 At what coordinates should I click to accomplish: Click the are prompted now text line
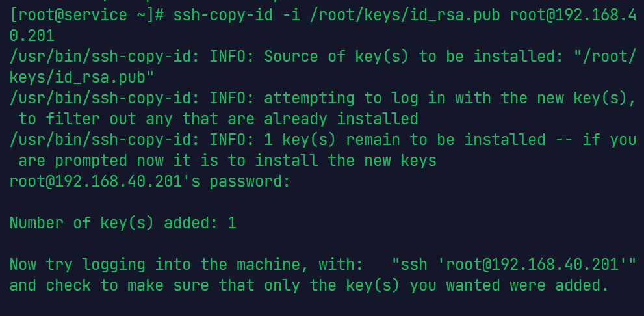click(x=227, y=161)
